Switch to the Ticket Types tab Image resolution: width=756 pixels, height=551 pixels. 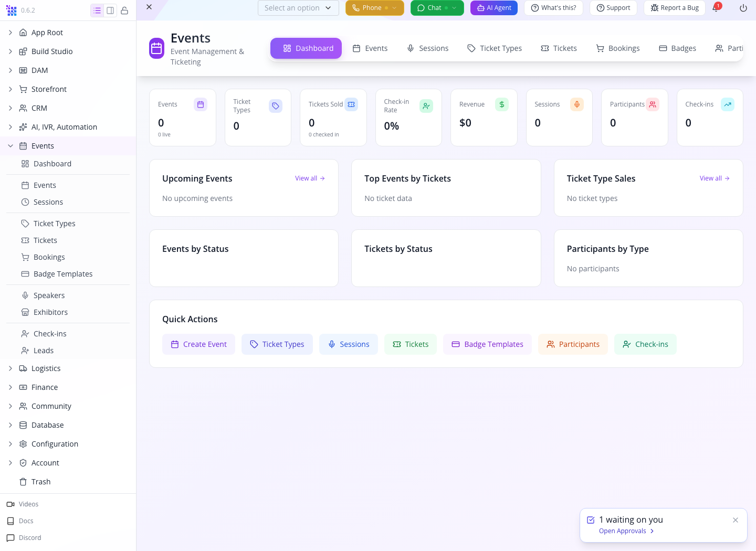495,48
